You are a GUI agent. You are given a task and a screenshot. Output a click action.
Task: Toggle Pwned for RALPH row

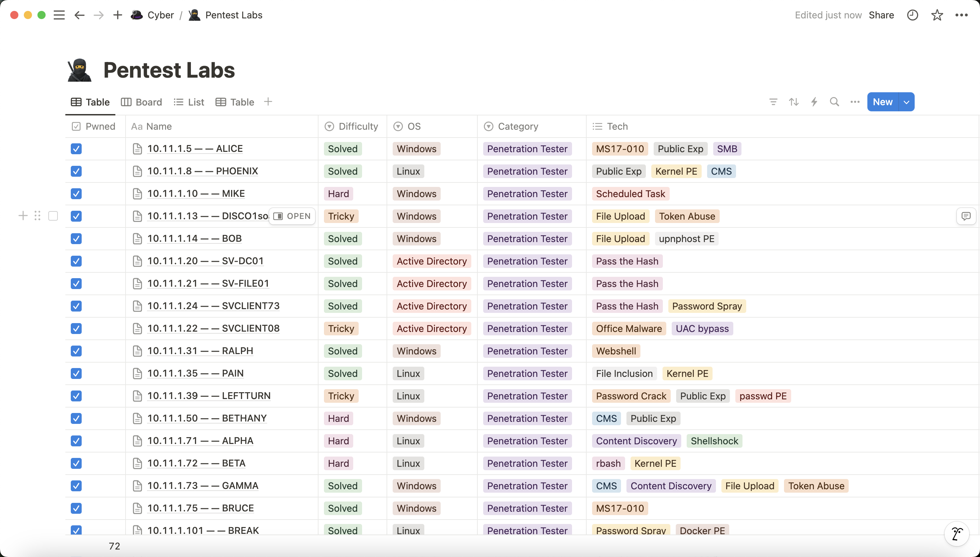[x=76, y=351]
